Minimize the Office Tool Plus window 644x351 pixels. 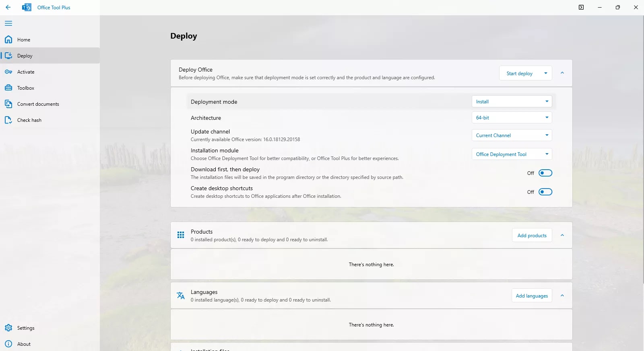[599, 7]
